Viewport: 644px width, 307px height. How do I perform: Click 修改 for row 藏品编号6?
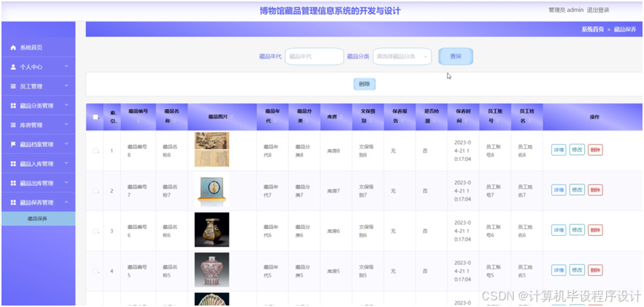(577, 230)
